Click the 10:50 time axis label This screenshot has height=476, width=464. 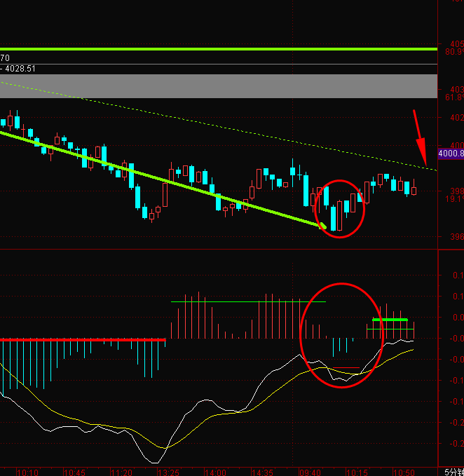click(404, 472)
